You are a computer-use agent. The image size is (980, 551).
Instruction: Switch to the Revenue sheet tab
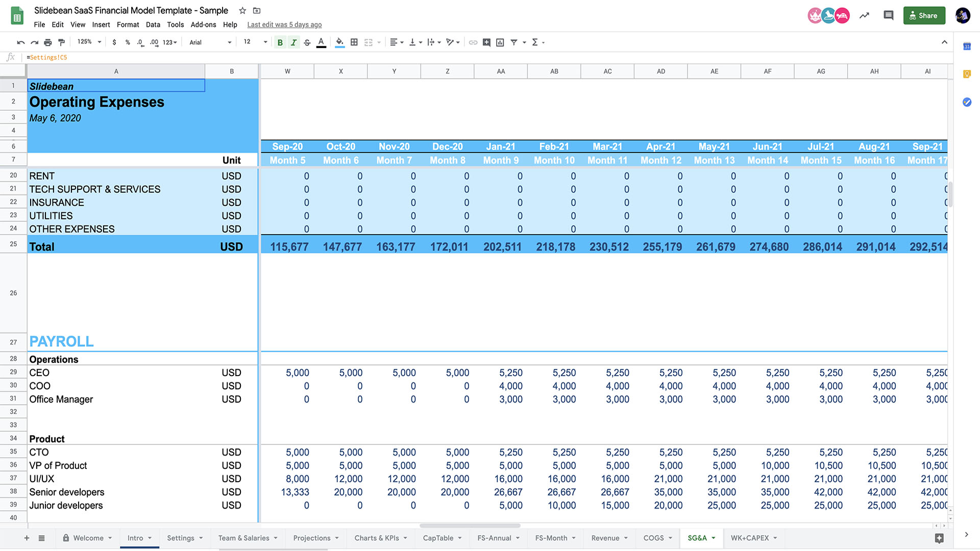tap(605, 538)
